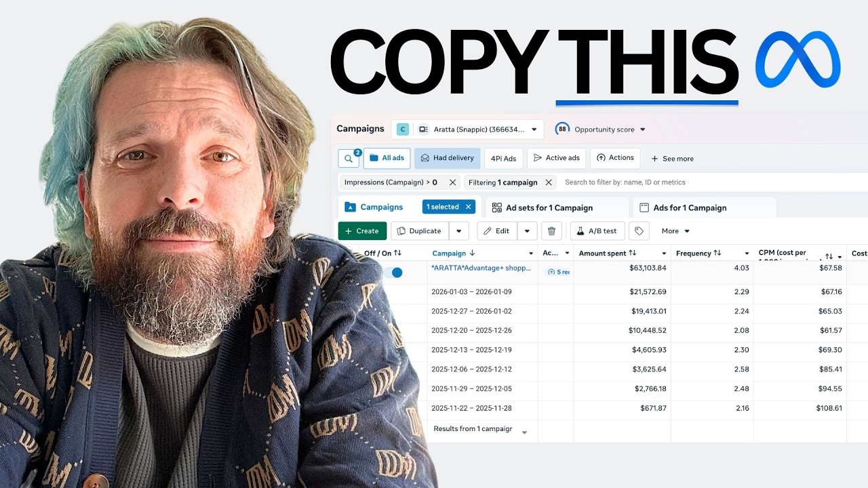
Task: Sort by Off / On column arrows
Action: coord(398,253)
